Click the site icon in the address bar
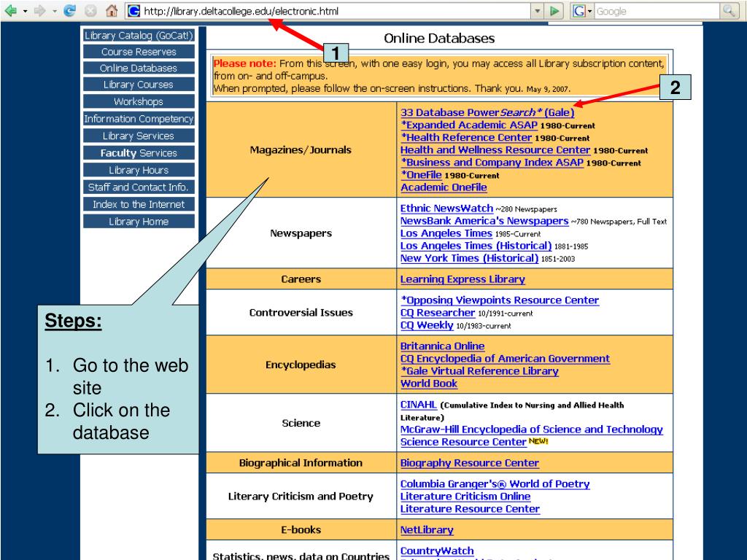The width and height of the screenshot is (747, 560). [134, 11]
